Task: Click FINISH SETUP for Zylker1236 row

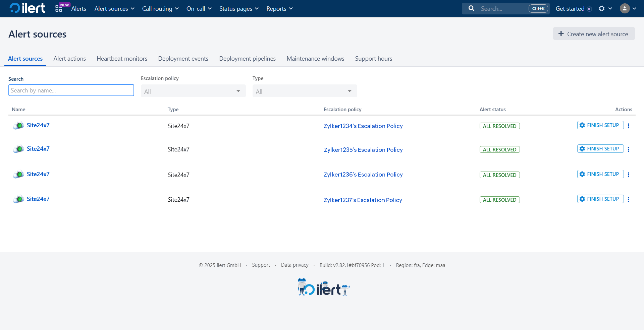Action: [x=600, y=174]
